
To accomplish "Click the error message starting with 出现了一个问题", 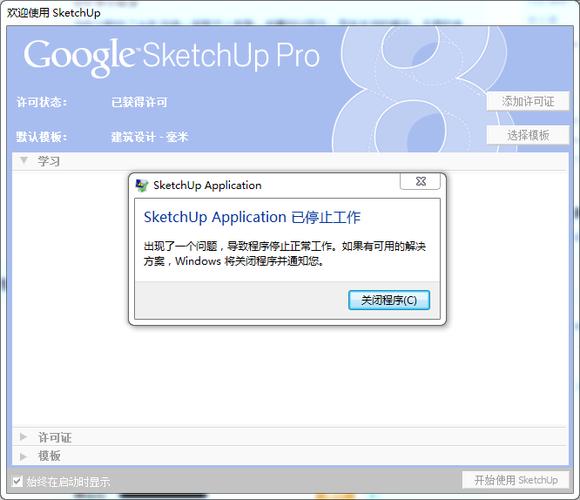I will tap(284, 254).
